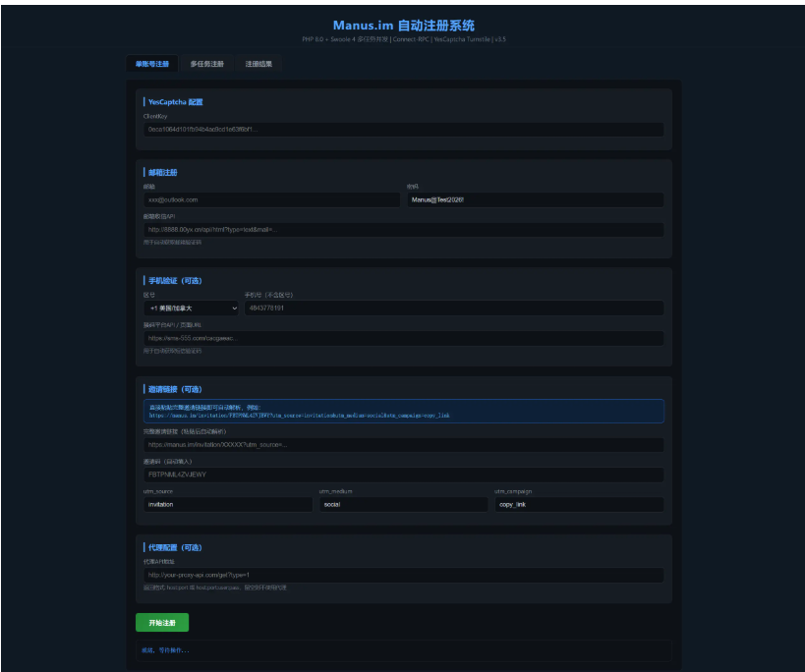
Task: Switch to the 单账号注册 tab
Action: tap(152, 64)
